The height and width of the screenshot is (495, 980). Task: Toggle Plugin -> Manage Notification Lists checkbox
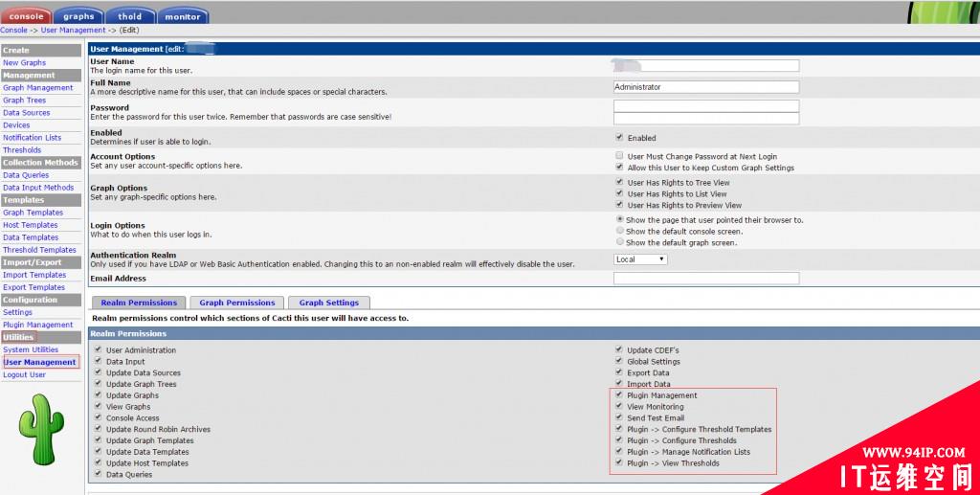619,451
